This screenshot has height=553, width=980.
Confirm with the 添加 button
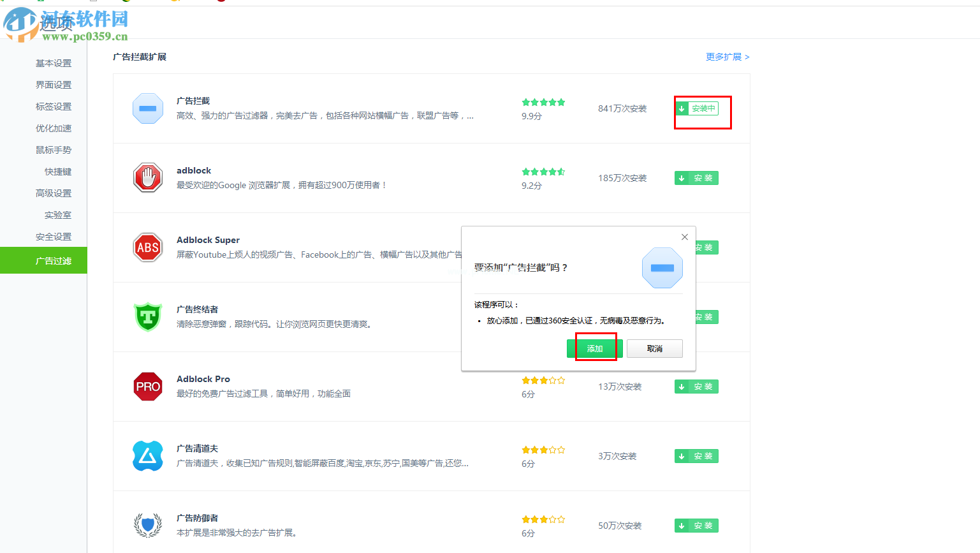point(595,348)
